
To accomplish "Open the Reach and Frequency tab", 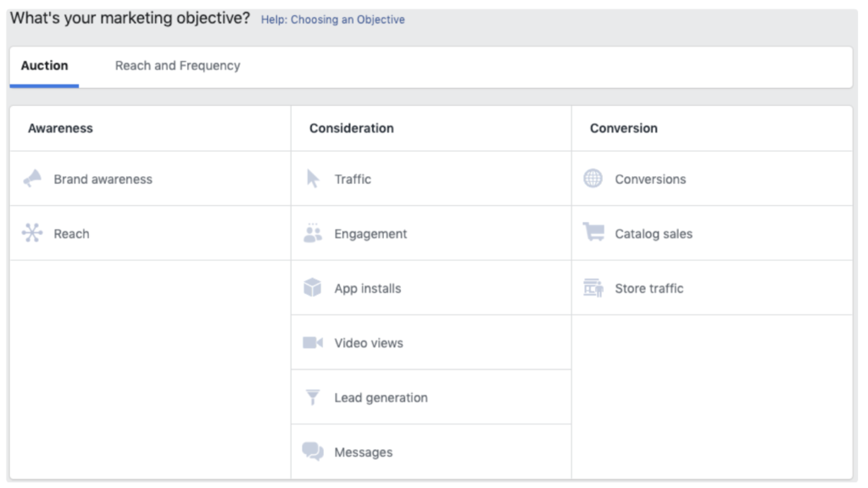I will tap(178, 66).
